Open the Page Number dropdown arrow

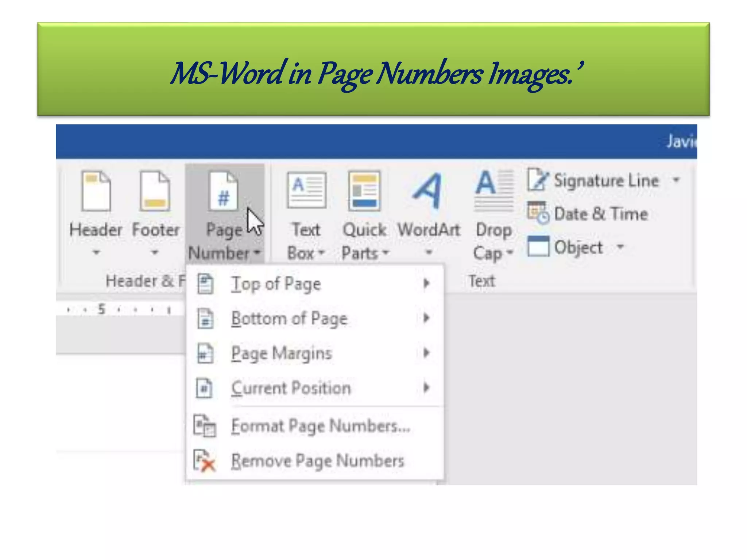[257, 252]
